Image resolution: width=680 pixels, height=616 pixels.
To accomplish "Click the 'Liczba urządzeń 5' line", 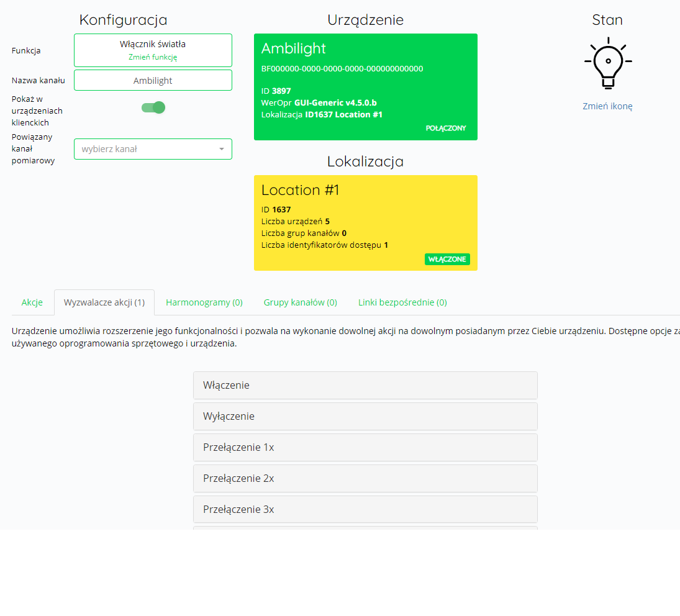I will tap(296, 222).
